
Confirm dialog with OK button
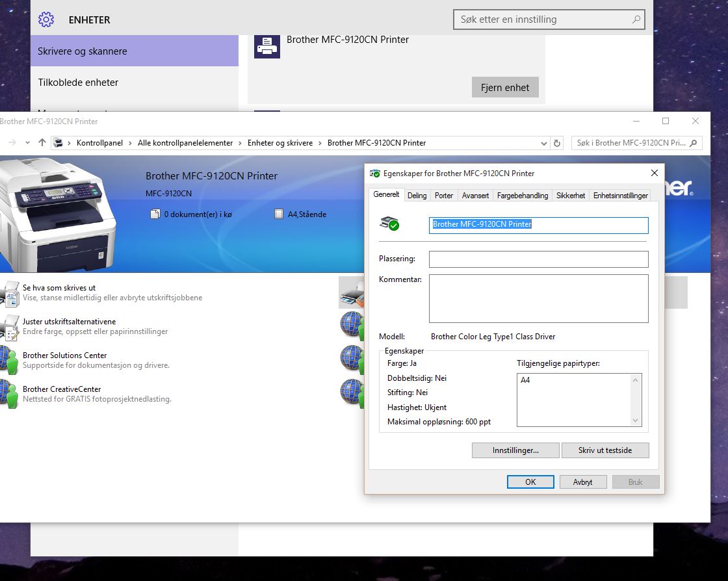(530, 482)
